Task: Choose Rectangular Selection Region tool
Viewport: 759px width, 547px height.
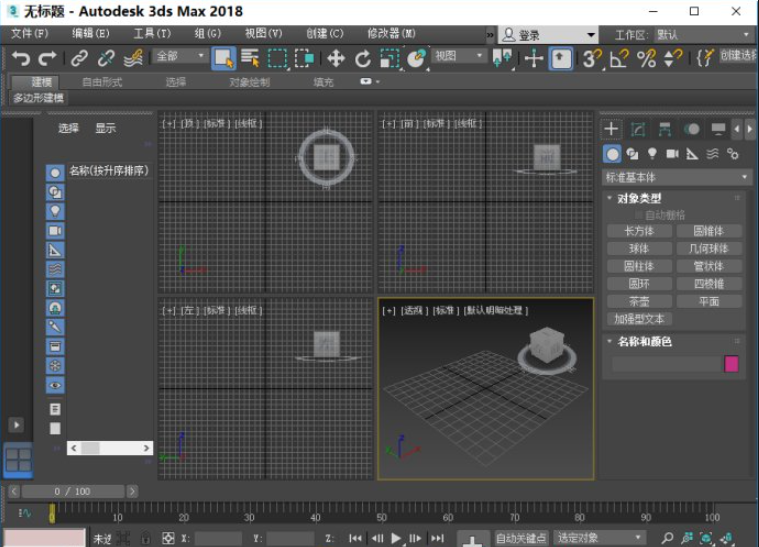Action: click(277, 59)
